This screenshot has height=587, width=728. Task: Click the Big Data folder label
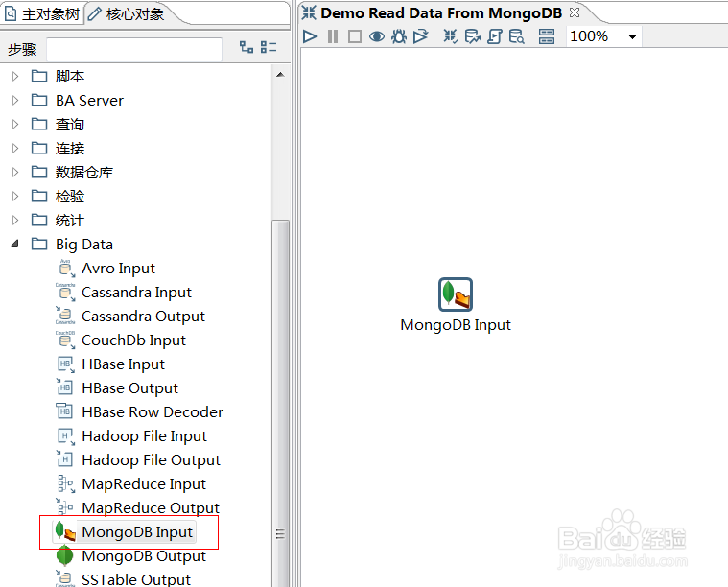tap(84, 245)
